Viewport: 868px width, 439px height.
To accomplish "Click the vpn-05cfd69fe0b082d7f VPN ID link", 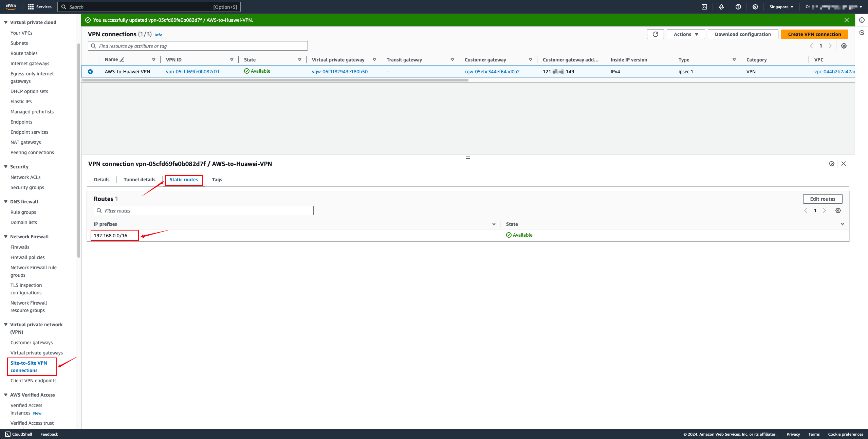I will click(192, 71).
